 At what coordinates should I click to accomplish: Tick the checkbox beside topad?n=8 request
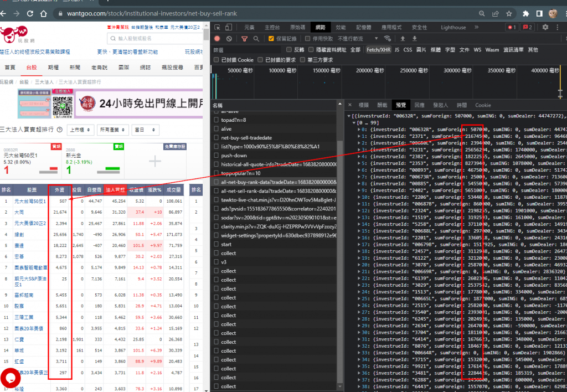(217, 120)
